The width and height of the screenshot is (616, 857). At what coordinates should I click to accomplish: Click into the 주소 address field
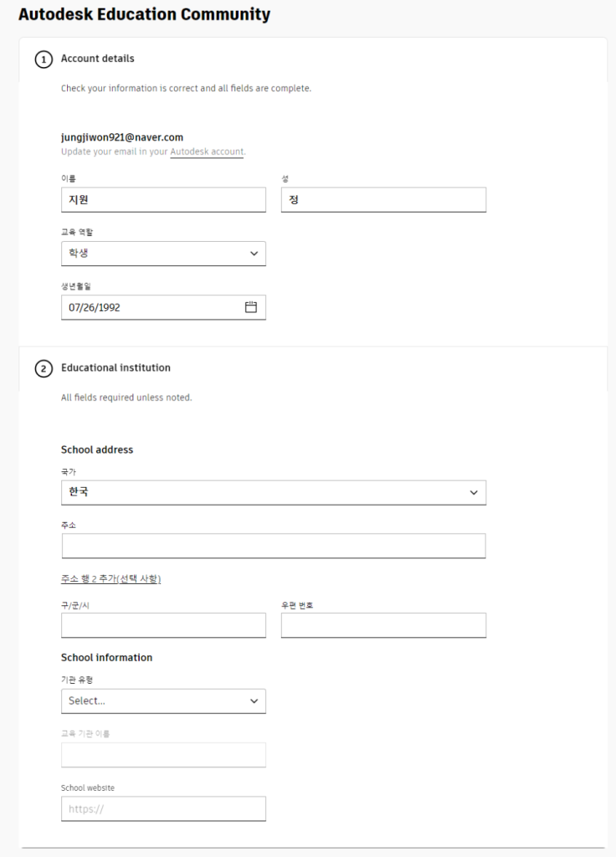pos(274,546)
